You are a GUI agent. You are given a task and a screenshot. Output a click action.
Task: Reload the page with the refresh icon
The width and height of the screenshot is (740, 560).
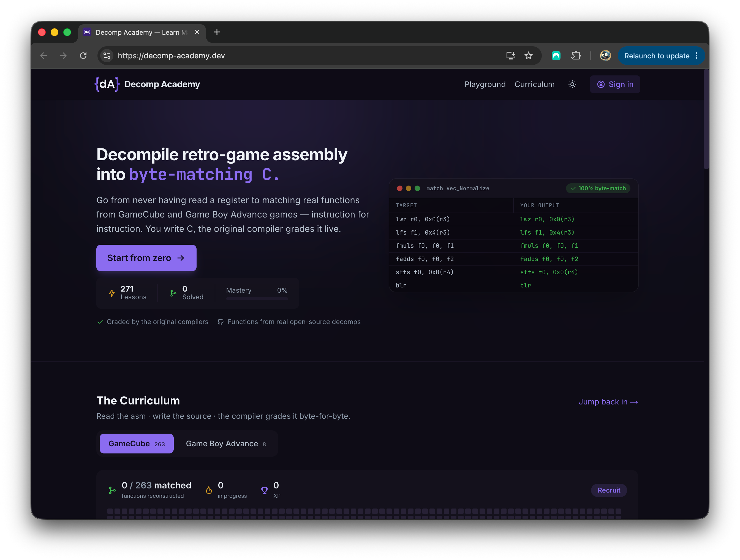[83, 56]
